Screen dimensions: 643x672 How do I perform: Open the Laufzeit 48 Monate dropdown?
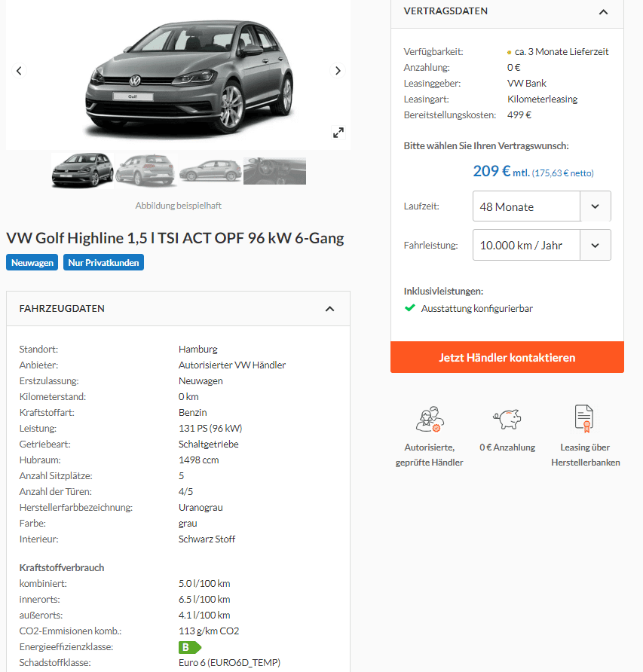tap(542, 206)
